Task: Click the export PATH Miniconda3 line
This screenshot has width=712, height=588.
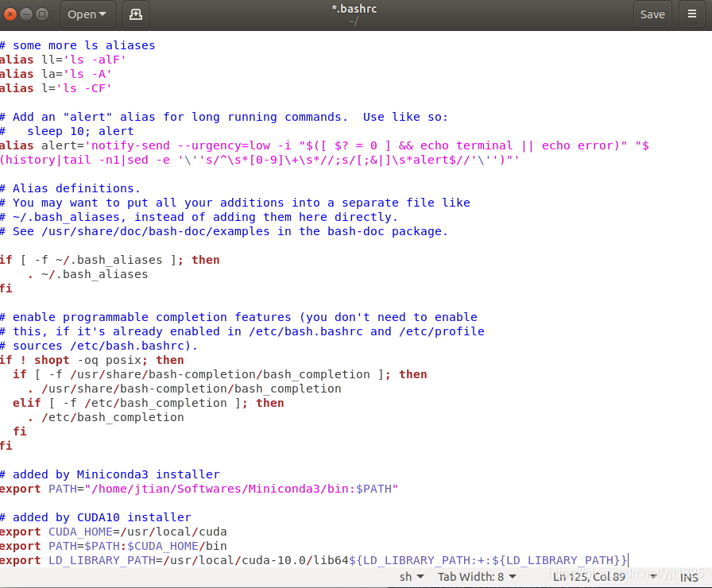Action: (199, 489)
